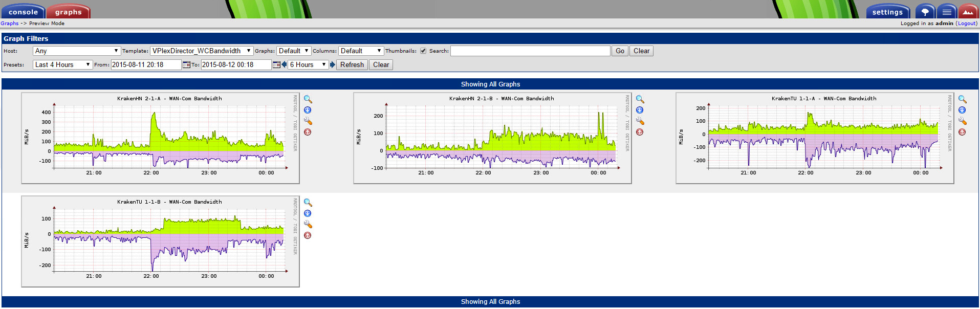This screenshot has height=309, width=980.
Task: Click into the Search text field
Action: coord(530,51)
